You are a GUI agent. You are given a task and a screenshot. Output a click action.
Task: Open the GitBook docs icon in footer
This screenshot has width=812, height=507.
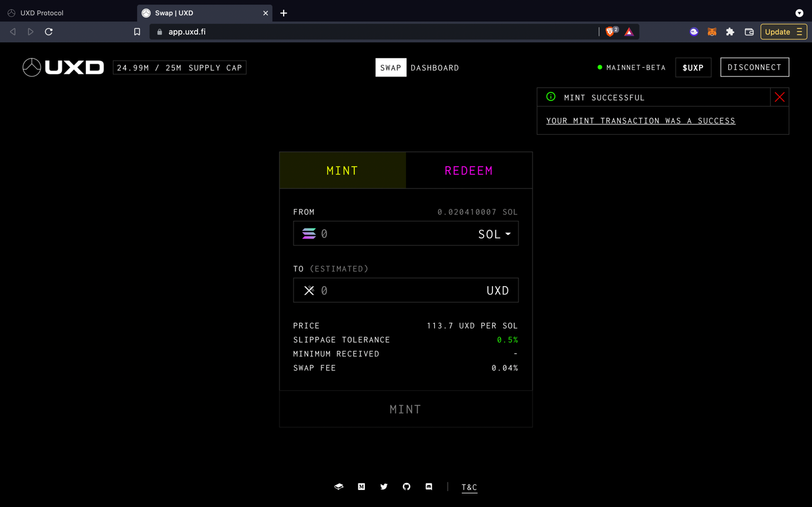pos(339,487)
